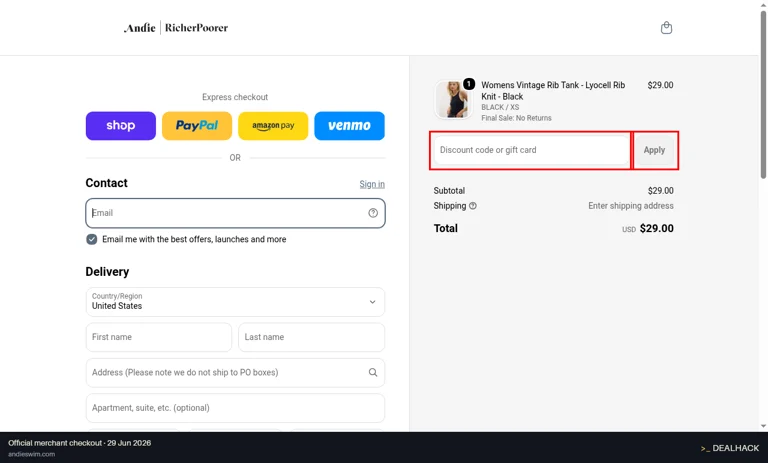Choose Venmo express checkout
768x463 pixels.
[349, 126]
